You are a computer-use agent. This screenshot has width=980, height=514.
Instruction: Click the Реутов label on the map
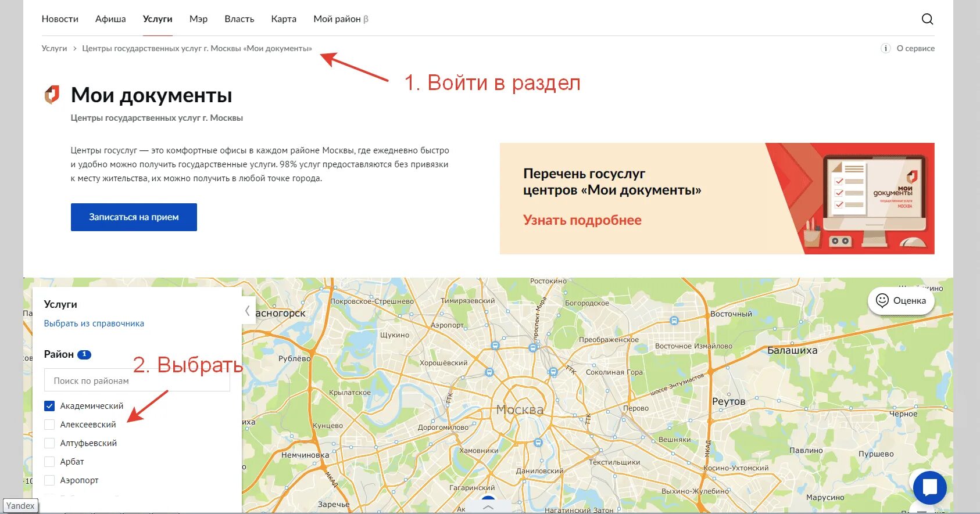point(728,401)
